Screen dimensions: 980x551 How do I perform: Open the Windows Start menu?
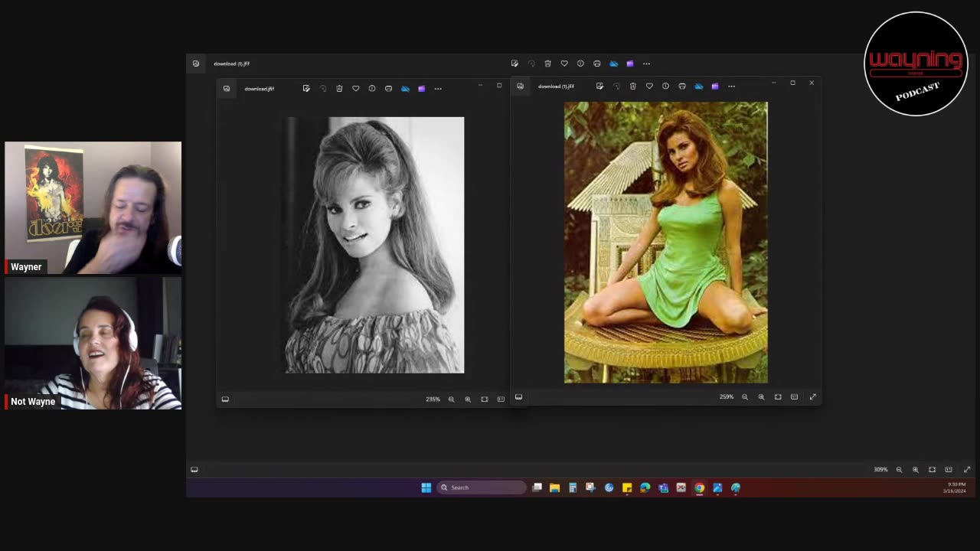click(426, 487)
